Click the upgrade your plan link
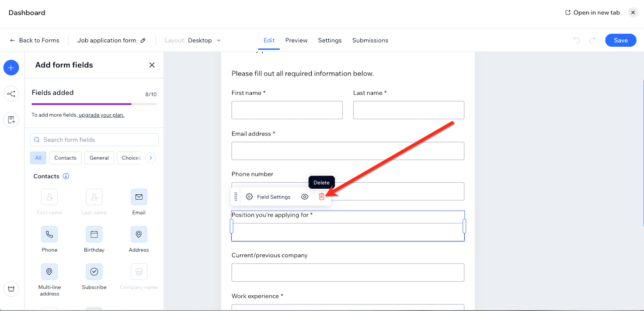 (x=101, y=115)
